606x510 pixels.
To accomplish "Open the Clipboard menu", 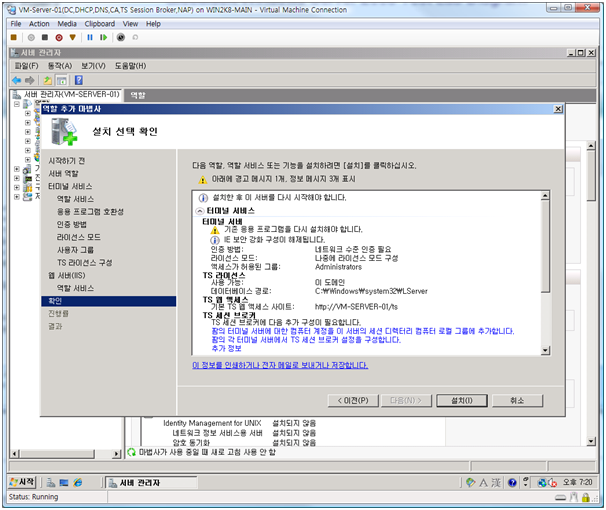I will tap(100, 24).
